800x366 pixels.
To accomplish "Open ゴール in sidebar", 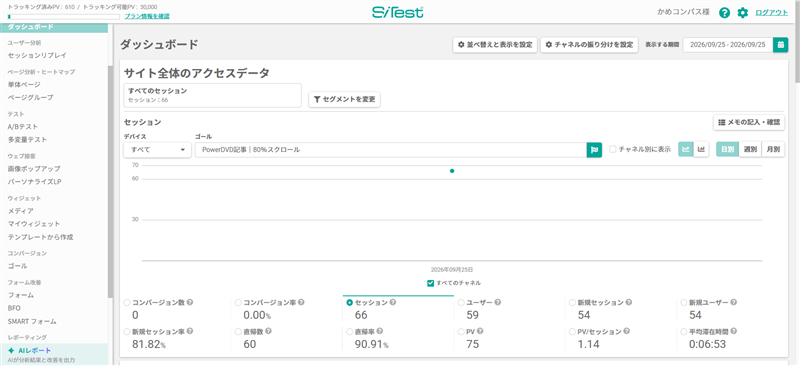I will pyautogui.click(x=17, y=266).
